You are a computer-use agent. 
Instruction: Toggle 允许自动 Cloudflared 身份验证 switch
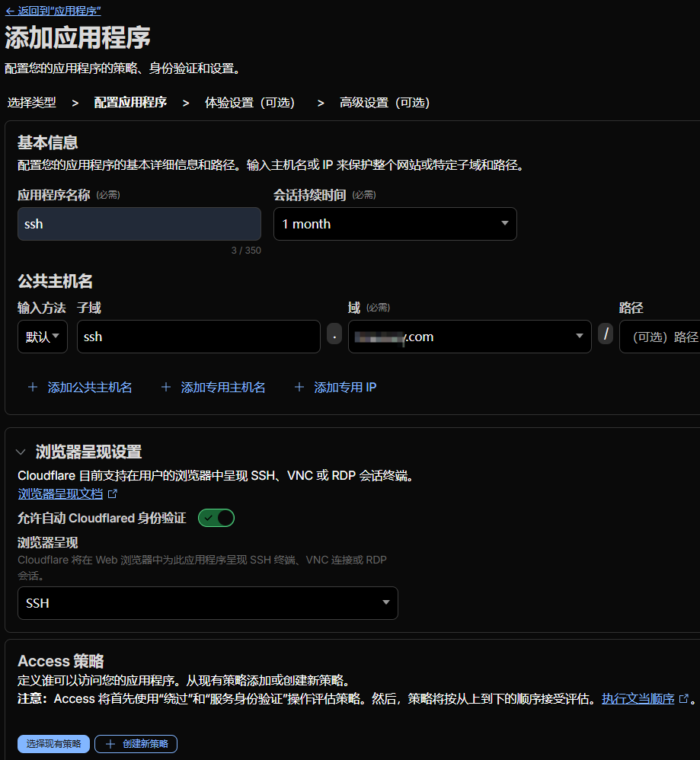click(x=216, y=518)
